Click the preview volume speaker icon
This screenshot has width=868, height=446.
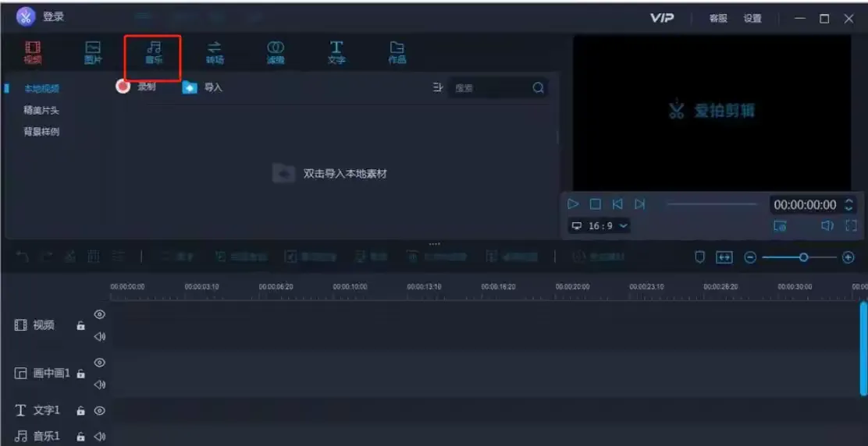click(827, 225)
